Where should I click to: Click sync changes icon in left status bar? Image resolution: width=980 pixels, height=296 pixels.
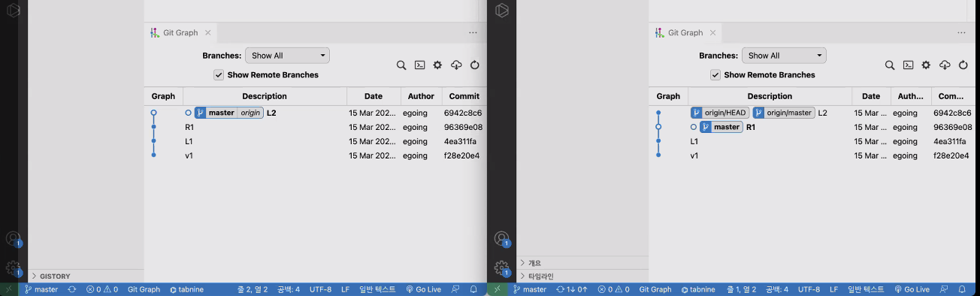[x=72, y=289]
